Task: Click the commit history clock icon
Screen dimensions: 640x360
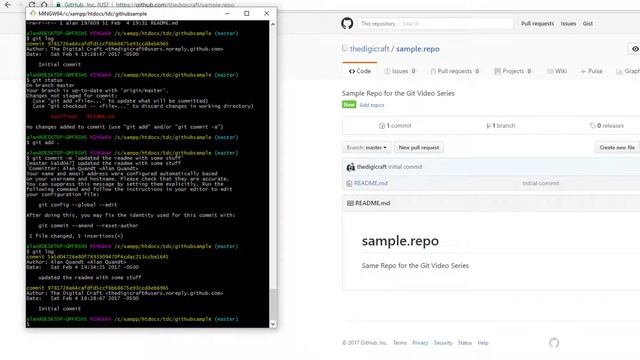Action: [x=382, y=126]
